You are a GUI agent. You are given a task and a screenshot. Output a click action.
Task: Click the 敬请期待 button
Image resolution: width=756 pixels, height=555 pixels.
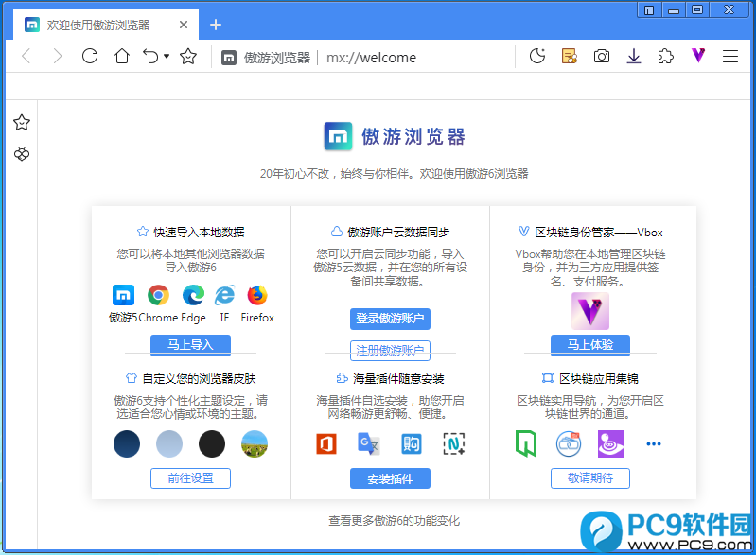click(x=590, y=478)
